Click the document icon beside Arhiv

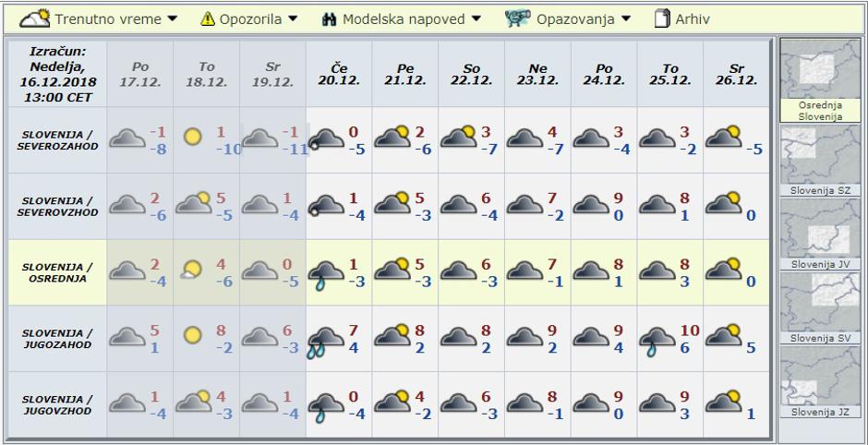[x=661, y=18]
